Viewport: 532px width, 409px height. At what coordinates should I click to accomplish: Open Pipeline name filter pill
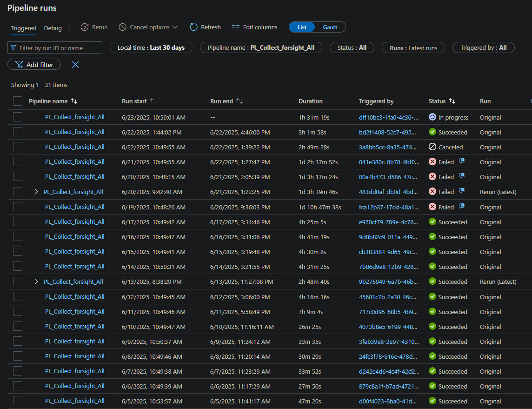point(261,48)
